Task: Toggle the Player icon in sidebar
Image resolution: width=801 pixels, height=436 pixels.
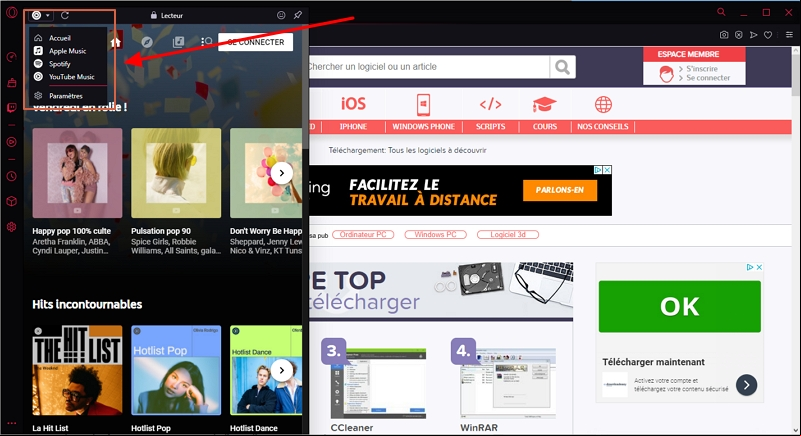Action: click(x=11, y=142)
